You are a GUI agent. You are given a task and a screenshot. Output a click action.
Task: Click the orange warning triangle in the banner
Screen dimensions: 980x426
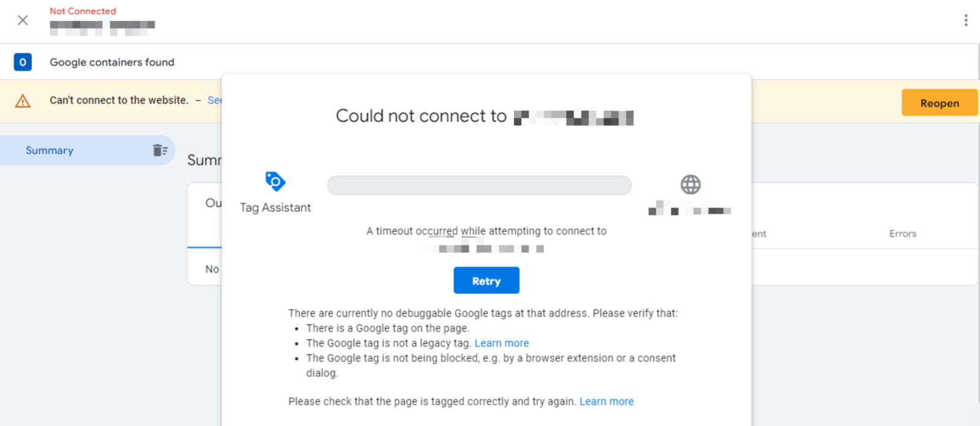pyautogui.click(x=23, y=101)
